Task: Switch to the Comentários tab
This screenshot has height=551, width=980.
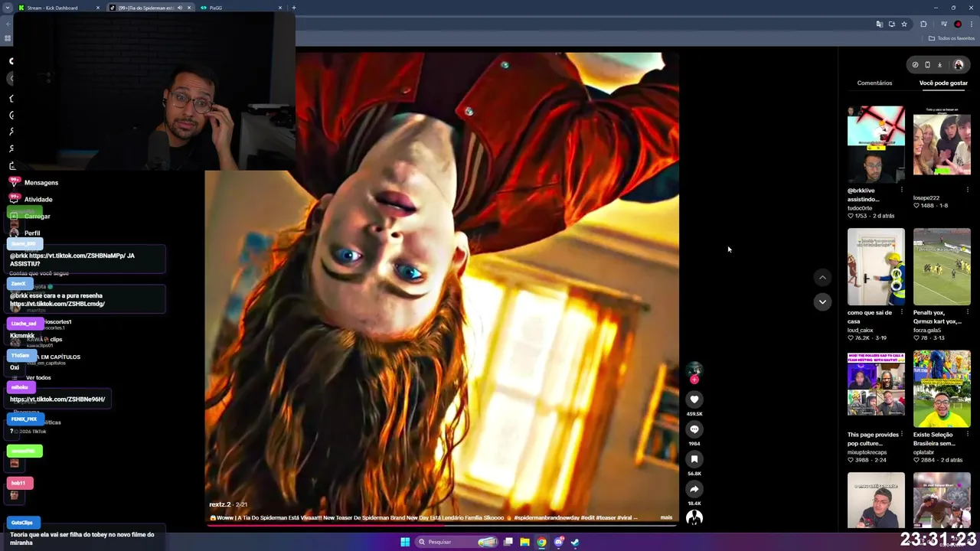Action: pos(874,83)
